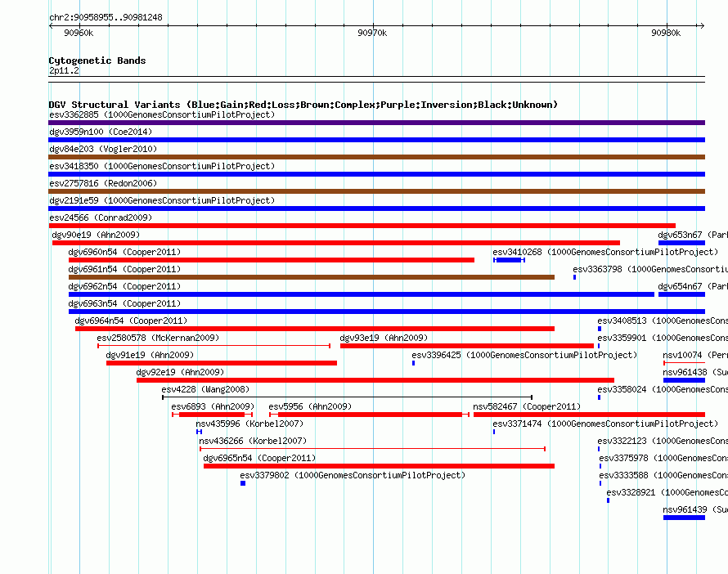Select the esv2757816 (Redon2006) label
This screenshot has height=574, width=728.
103,183
